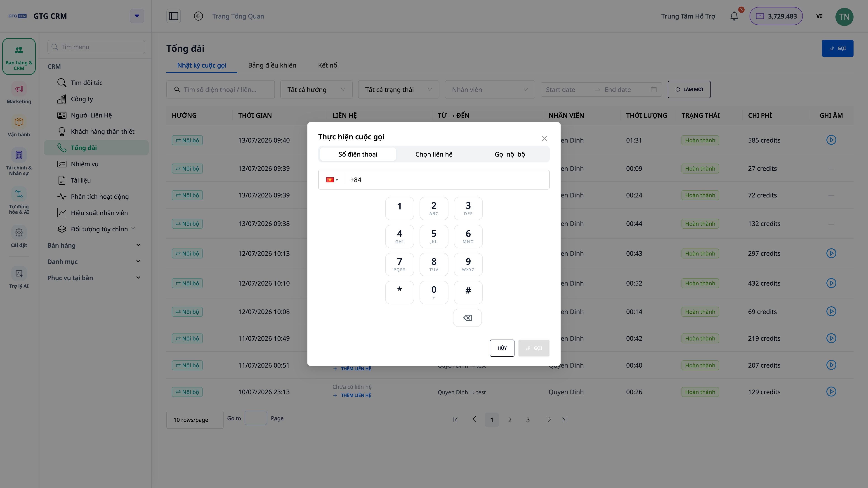
Task: Expand the Phục vụ tại bàn section
Action: click(x=94, y=278)
